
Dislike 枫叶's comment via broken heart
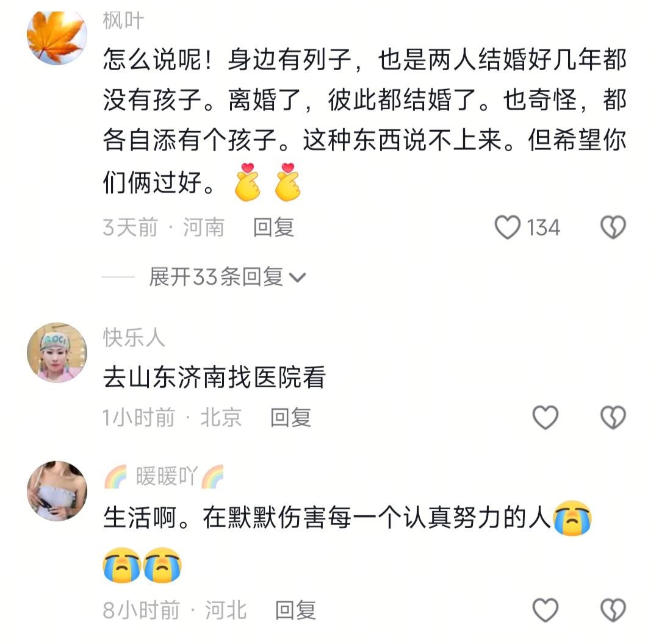613,227
